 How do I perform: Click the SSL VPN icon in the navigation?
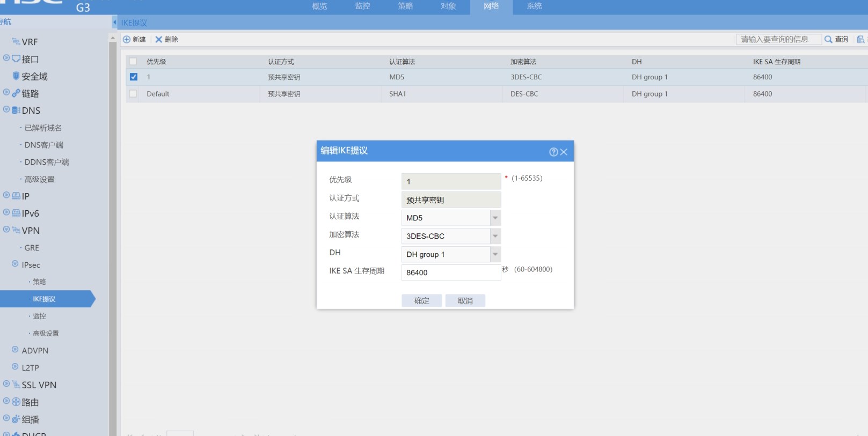coord(16,385)
